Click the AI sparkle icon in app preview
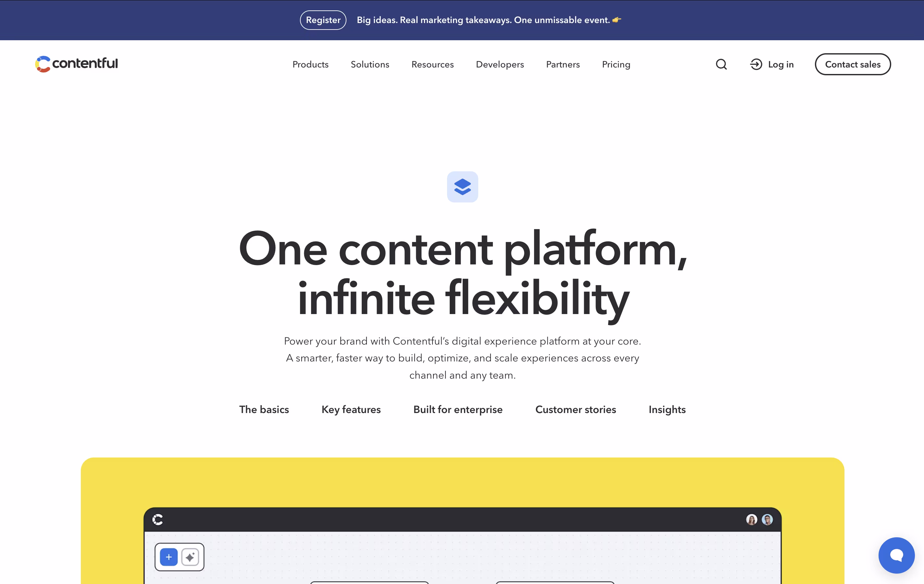Screen dimensions: 924x584 coord(190,557)
